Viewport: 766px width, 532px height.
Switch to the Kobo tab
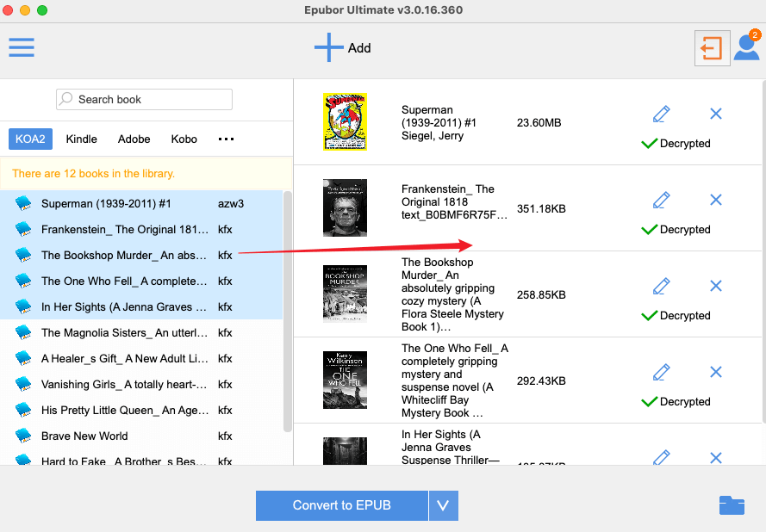click(x=184, y=139)
